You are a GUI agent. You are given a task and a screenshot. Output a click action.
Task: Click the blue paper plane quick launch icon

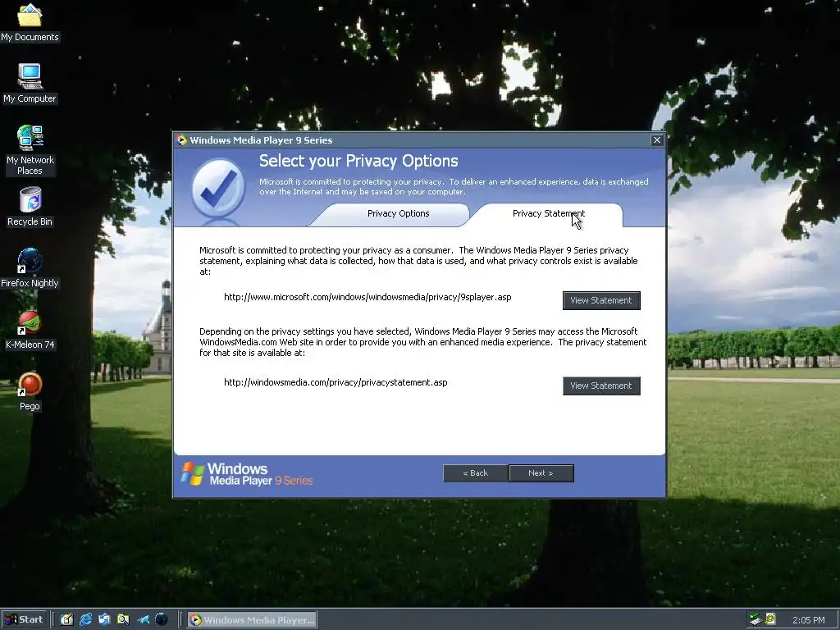143,619
